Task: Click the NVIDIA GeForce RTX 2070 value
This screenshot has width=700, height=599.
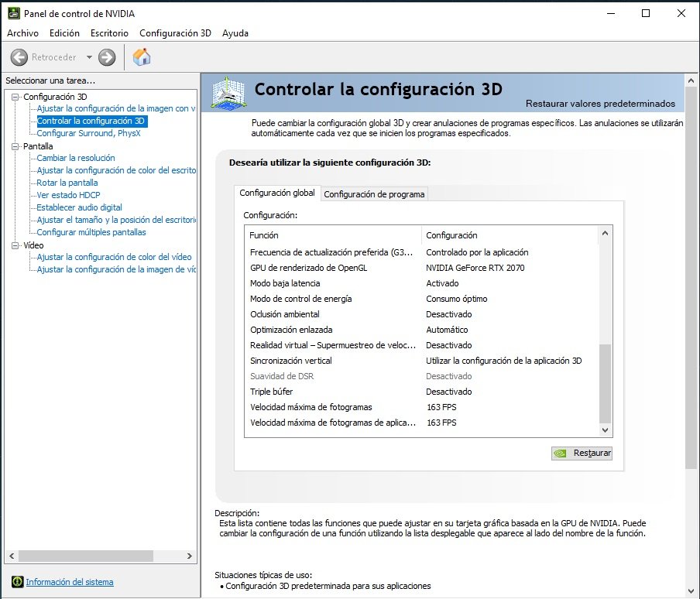Action: tap(475, 268)
